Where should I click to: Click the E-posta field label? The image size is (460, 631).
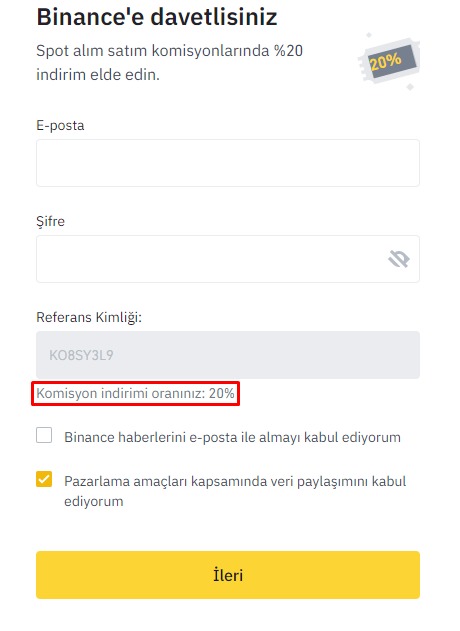pyautogui.click(x=60, y=126)
